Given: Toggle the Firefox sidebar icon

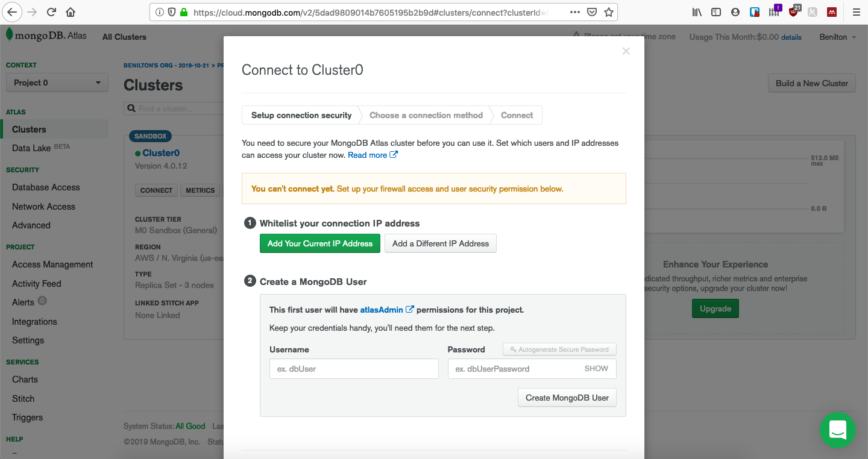Looking at the screenshot, I should (716, 12).
